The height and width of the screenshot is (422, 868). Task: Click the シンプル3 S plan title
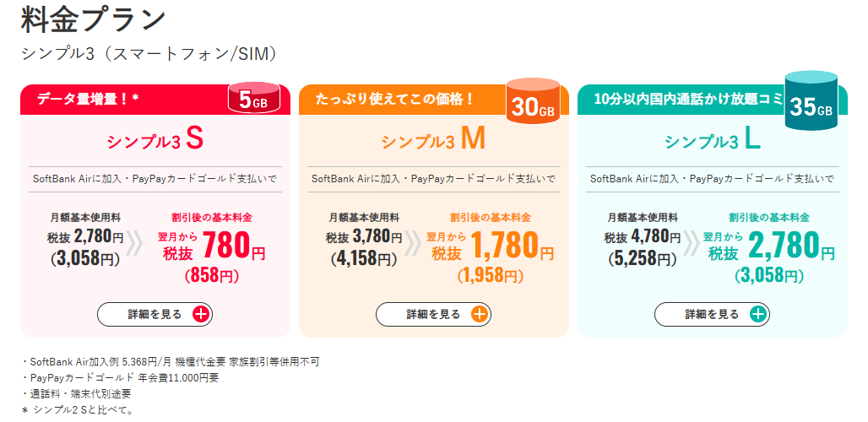pos(155,141)
